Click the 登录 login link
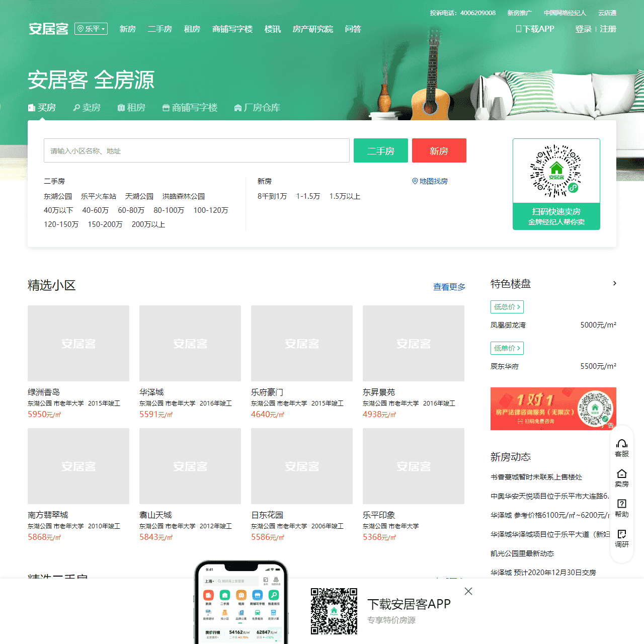Image resolution: width=644 pixels, height=644 pixels. pos(583,29)
